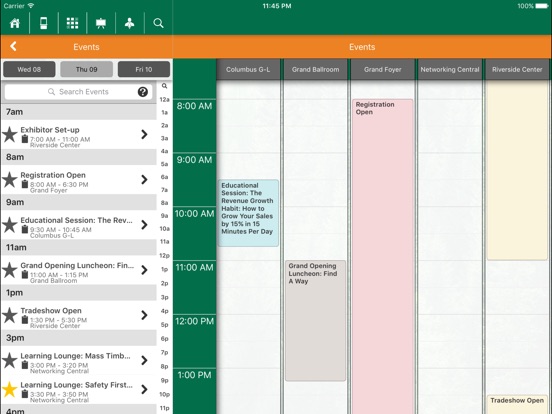Viewport: 552px width, 414px height.
Task: Jump to 12p in time index
Action: click(164, 256)
